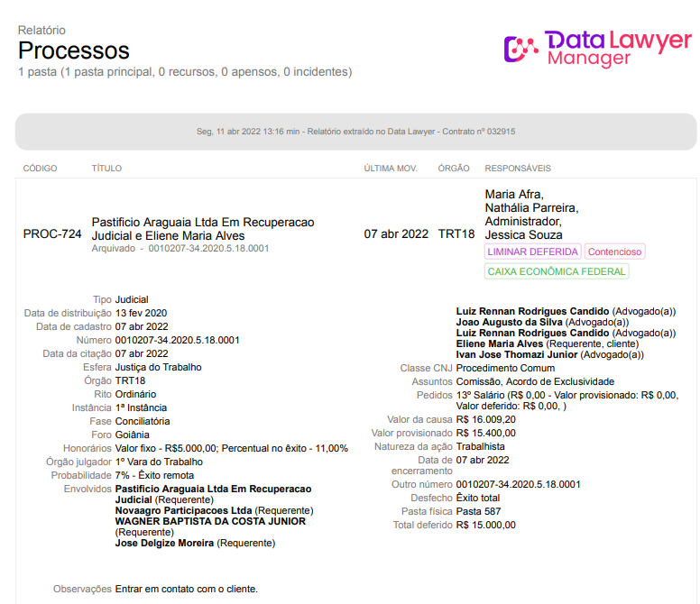Click Novaagro Participacoes Ltda in Envolvidos
This screenshot has width=700, height=604.
[183, 510]
